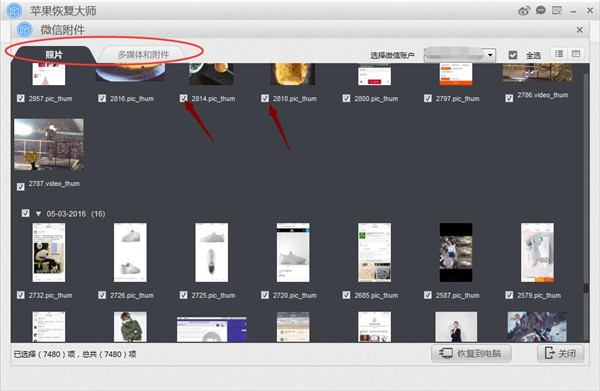Uncheck the 2814.pic_thum checkbox
The image size is (600, 391).
click(184, 99)
